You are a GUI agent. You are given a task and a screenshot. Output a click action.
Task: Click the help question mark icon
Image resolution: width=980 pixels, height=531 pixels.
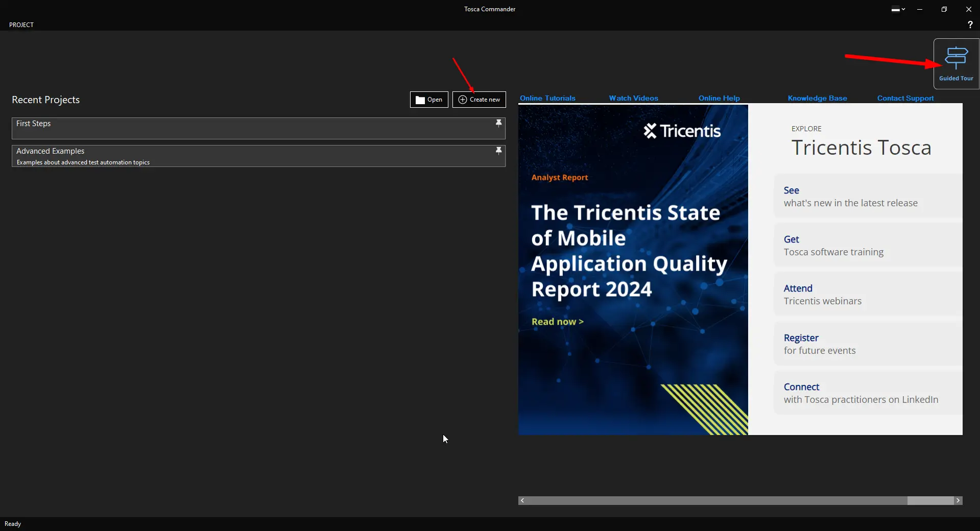970,25
